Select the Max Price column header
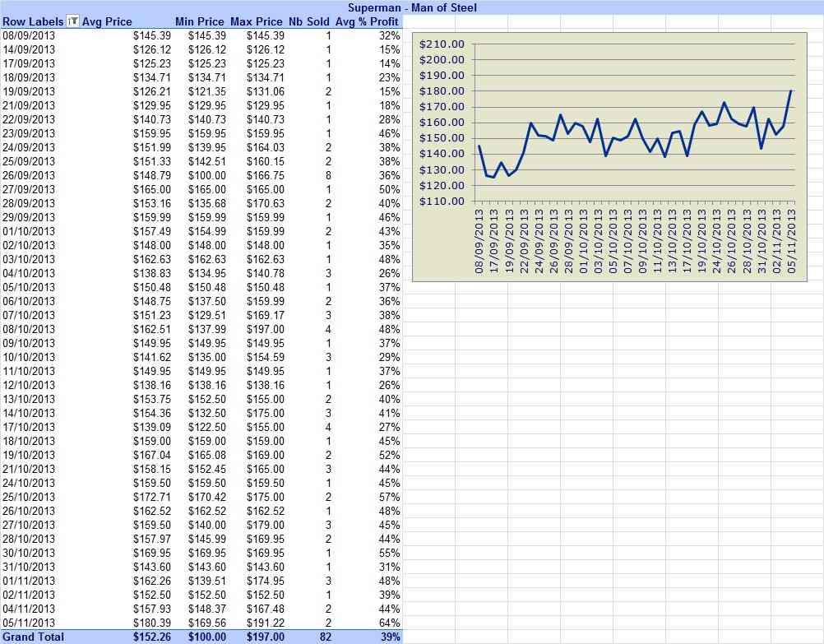The image size is (824, 644). pos(257,21)
